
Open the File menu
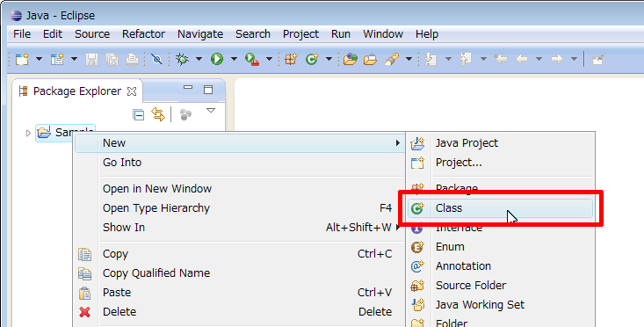coord(22,34)
